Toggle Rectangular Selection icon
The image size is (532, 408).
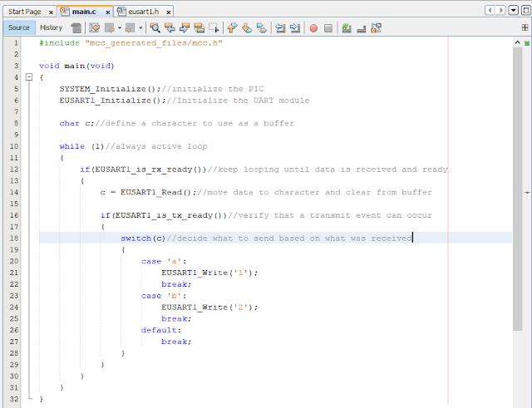point(214,27)
